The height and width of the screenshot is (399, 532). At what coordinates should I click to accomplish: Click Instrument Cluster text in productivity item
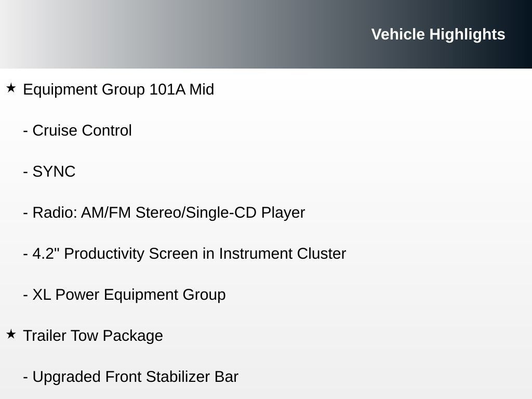tap(282, 254)
